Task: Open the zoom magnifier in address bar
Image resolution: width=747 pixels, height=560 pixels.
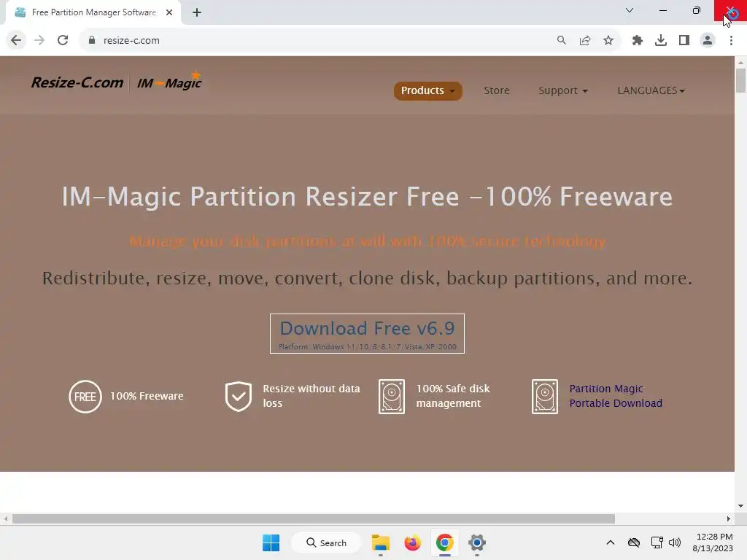Action: pos(562,41)
